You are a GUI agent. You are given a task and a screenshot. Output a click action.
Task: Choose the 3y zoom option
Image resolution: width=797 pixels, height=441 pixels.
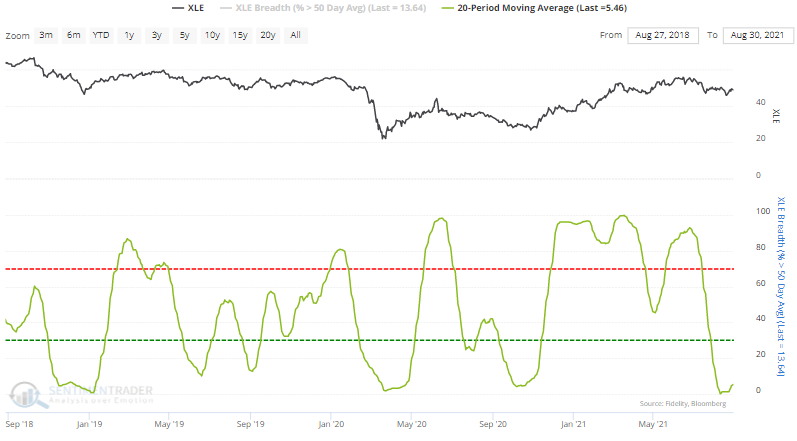tap(157, 35)
